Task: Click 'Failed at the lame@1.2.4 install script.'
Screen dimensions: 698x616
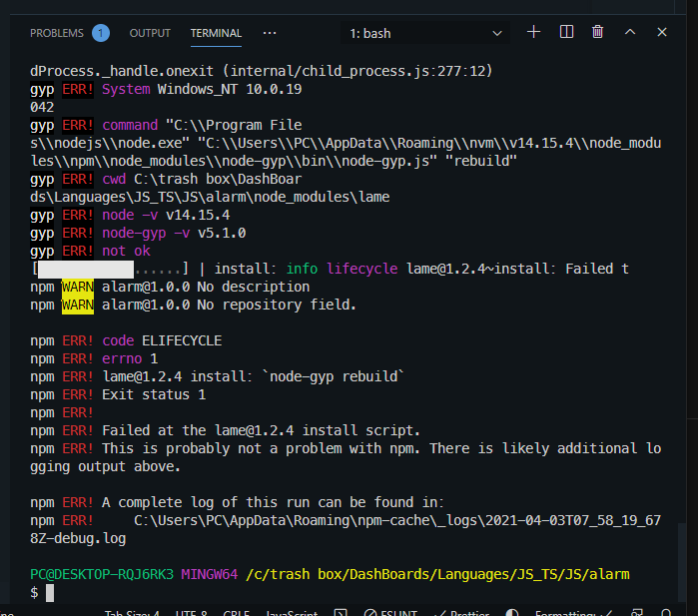Action: [x=261, y=430]
